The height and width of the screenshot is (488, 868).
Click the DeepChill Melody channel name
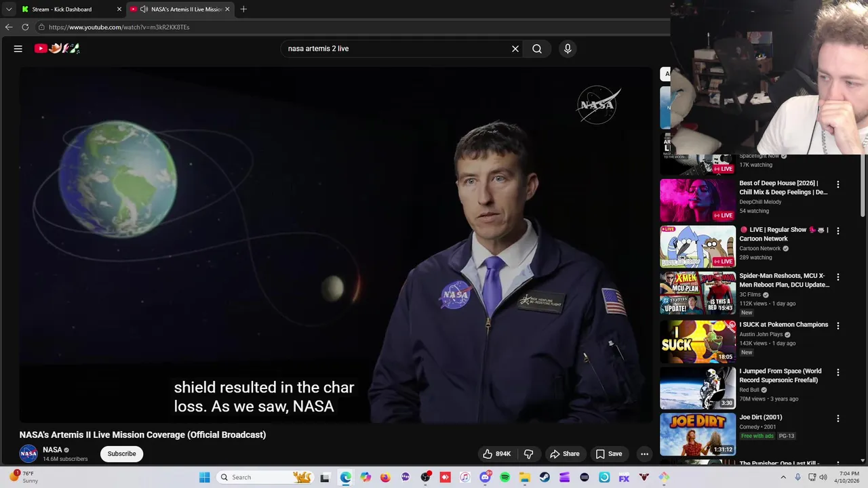760,202
